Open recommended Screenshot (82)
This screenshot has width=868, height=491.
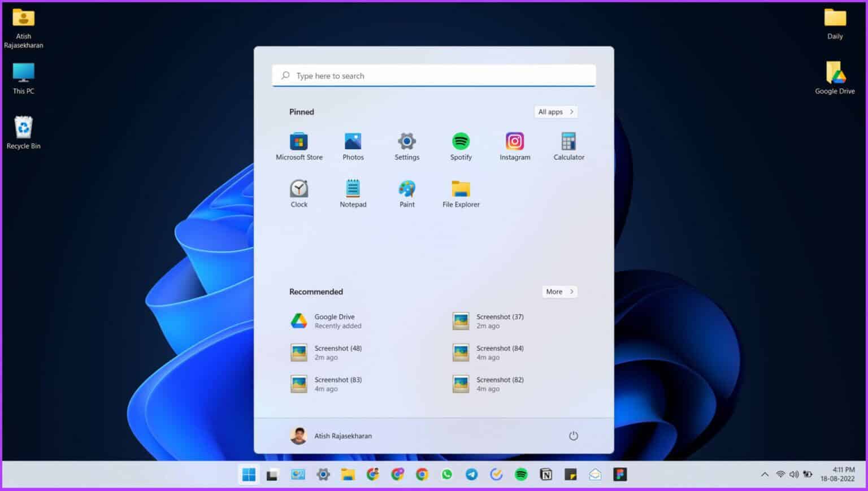coord(489,384)
